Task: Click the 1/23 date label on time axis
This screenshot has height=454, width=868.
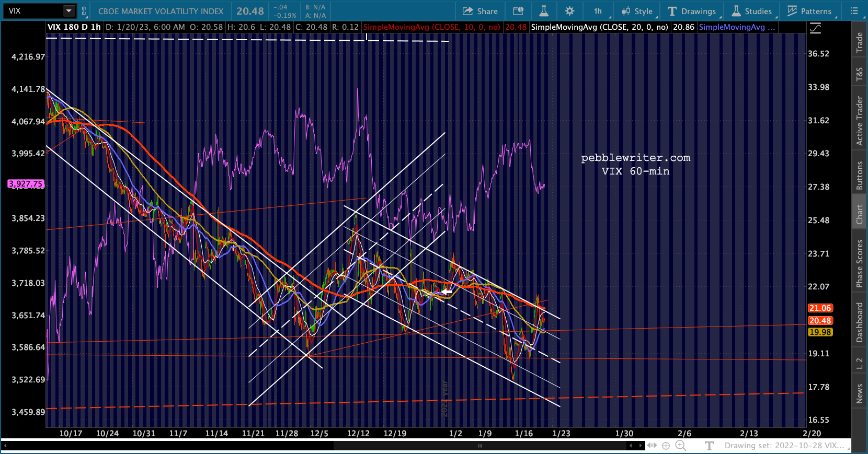Action: (562, 434)
